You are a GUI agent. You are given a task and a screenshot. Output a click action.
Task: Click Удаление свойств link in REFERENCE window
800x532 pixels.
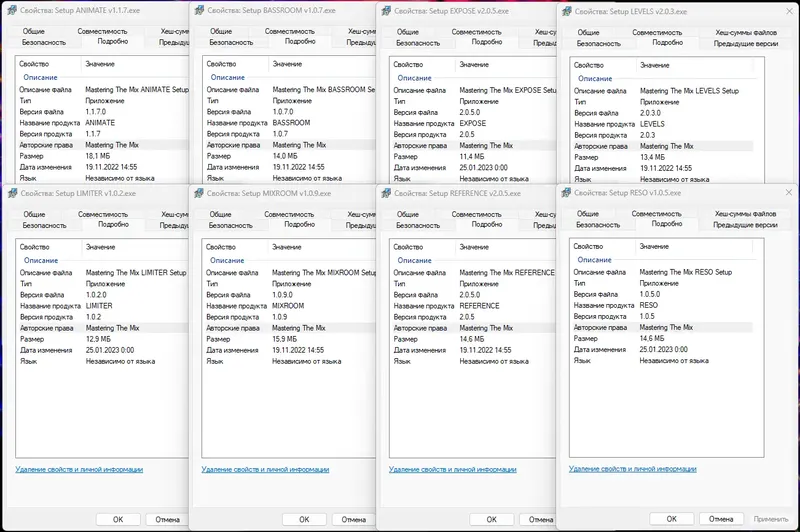(x=453, y=469)
